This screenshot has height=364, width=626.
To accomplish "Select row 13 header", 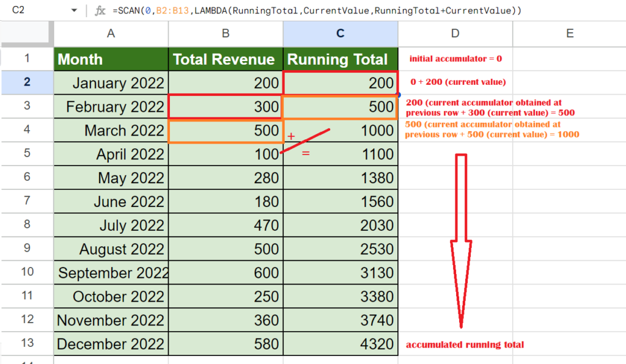I will point(26,344).
